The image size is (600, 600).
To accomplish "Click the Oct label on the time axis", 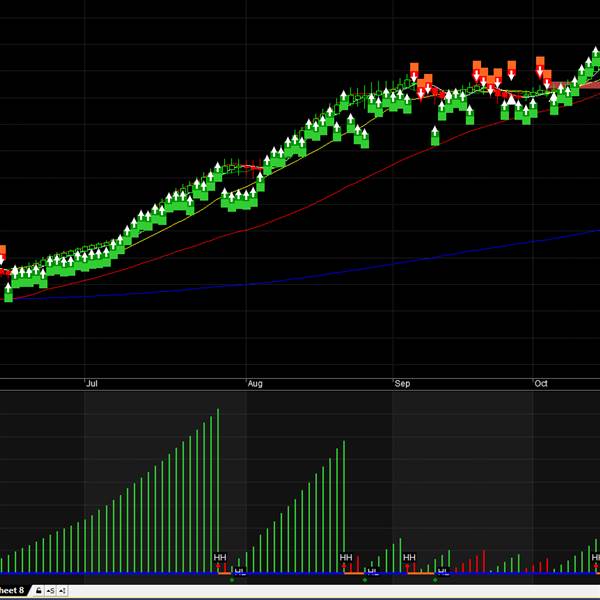I will click(x=541, y=383).
